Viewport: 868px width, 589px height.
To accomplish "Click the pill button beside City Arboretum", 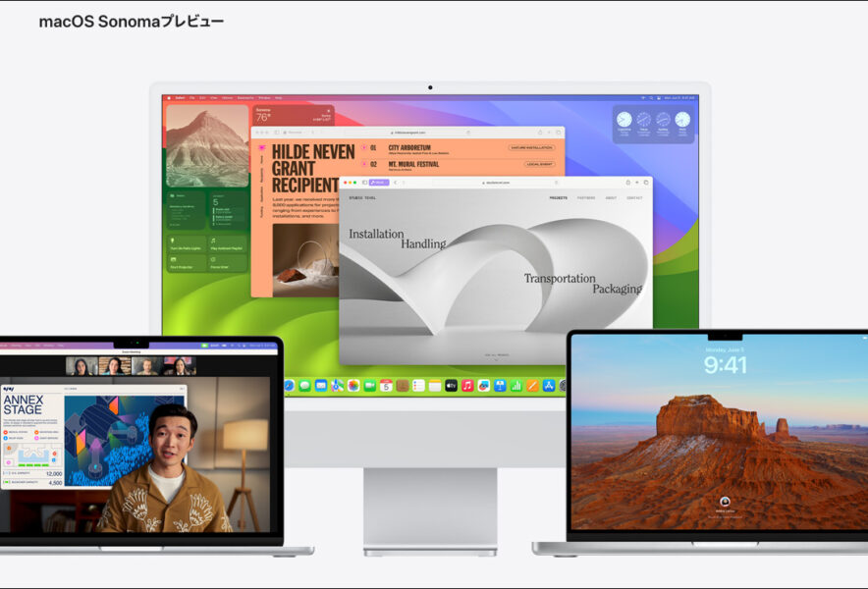I will pos(531,148).
